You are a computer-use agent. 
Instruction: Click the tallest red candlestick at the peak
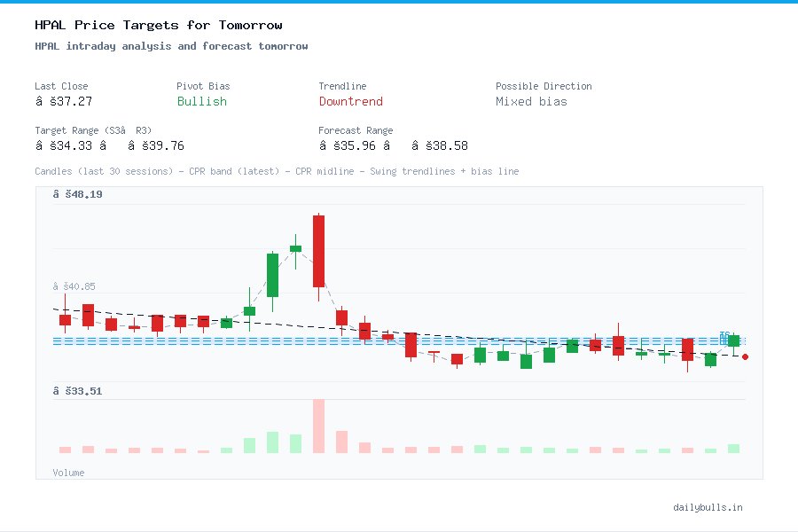point(318,252)
